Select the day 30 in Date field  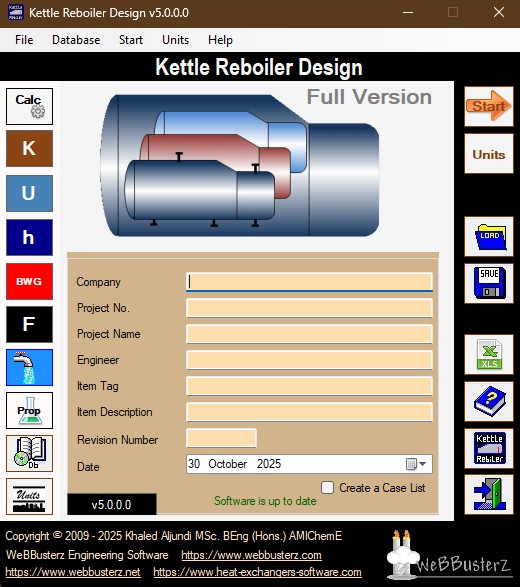tap(194, 464)
